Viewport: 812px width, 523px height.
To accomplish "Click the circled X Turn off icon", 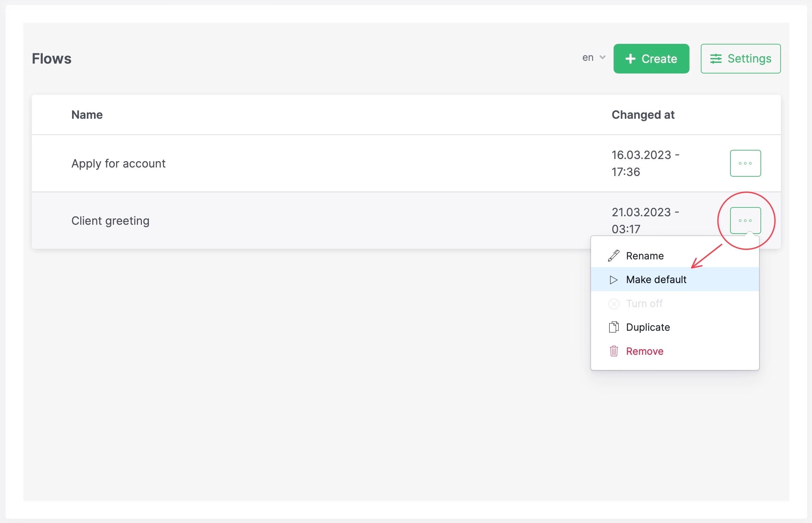I will pos(614,304).
